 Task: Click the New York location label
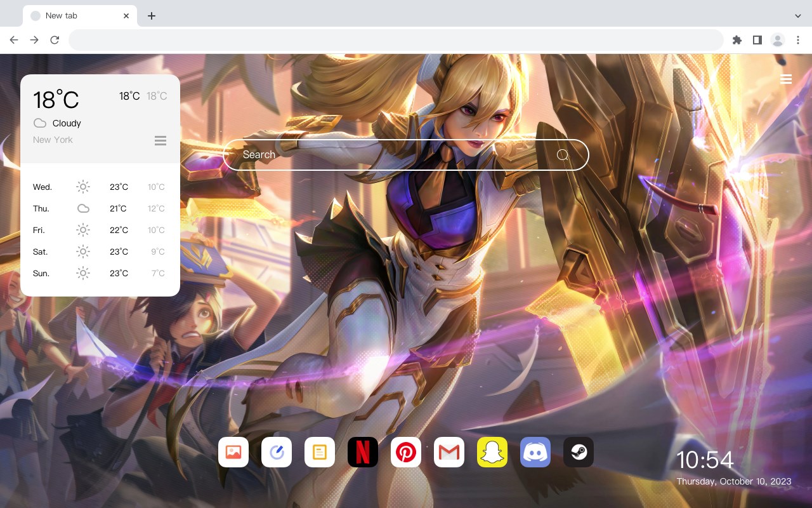coord(53,140)
